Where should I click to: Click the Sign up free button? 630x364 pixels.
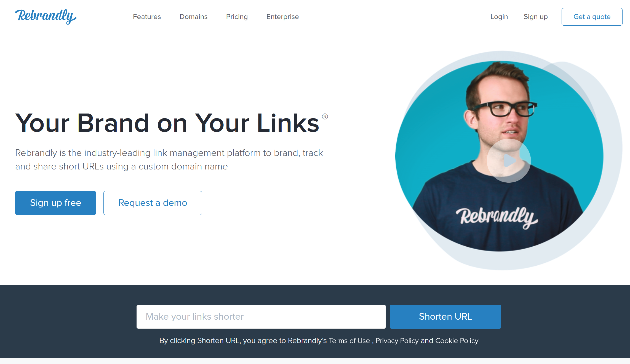click(x=55, y=203)
